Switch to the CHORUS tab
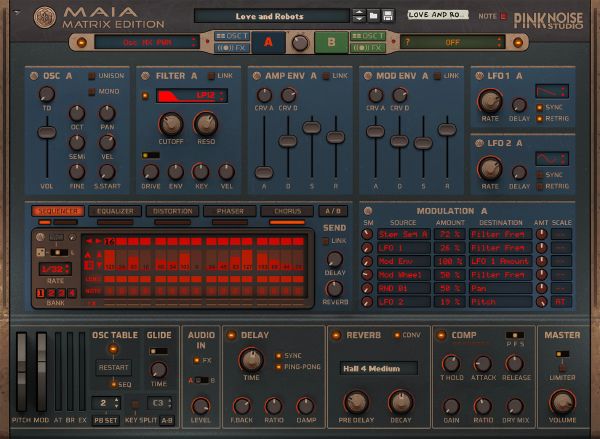This screenshot has width=600, height=439. [x=287, y=211]
